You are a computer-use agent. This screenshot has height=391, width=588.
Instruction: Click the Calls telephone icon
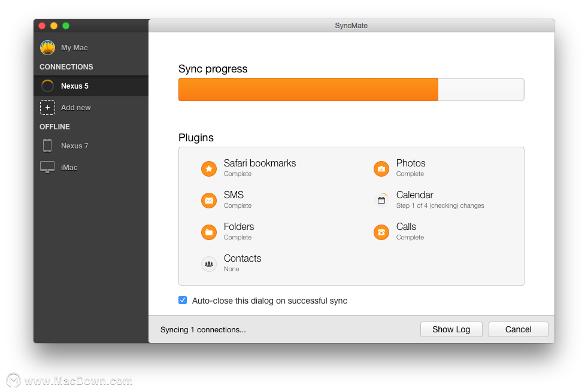click(x=381, y=232)
